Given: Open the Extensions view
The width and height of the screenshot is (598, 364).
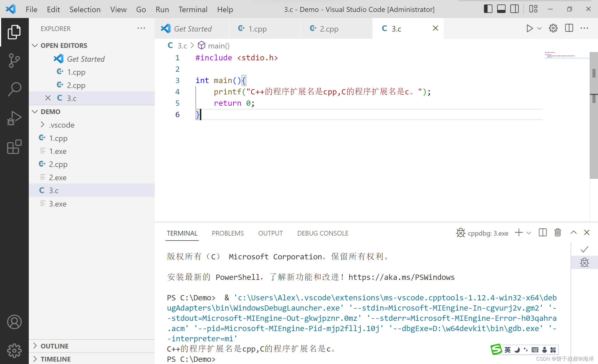Looking at the screenshot, I should (14, 147).
